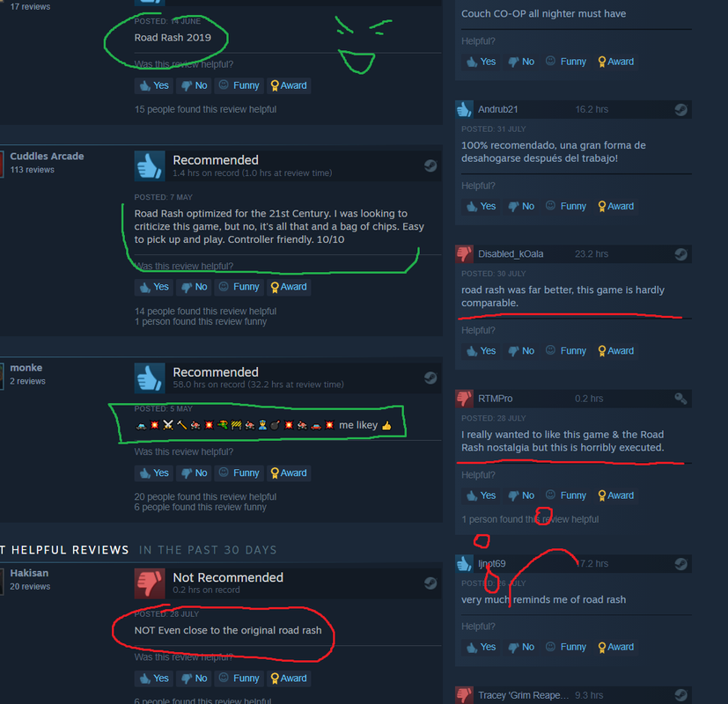Screen dimensions: 728x704
Task: Give an Award to Hakisan's review
Action: (289, 678)
